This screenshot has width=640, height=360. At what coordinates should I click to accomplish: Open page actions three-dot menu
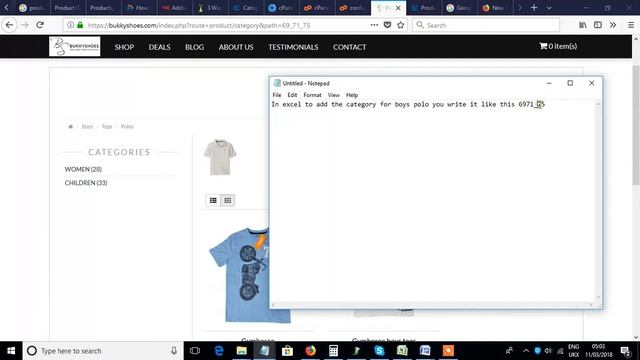coord(374,25)
